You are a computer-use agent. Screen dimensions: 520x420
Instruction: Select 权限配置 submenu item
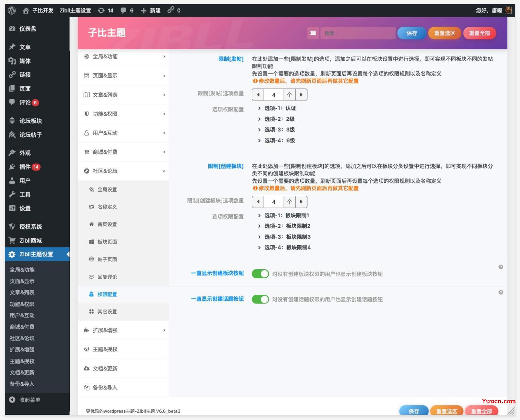(123, 294)
